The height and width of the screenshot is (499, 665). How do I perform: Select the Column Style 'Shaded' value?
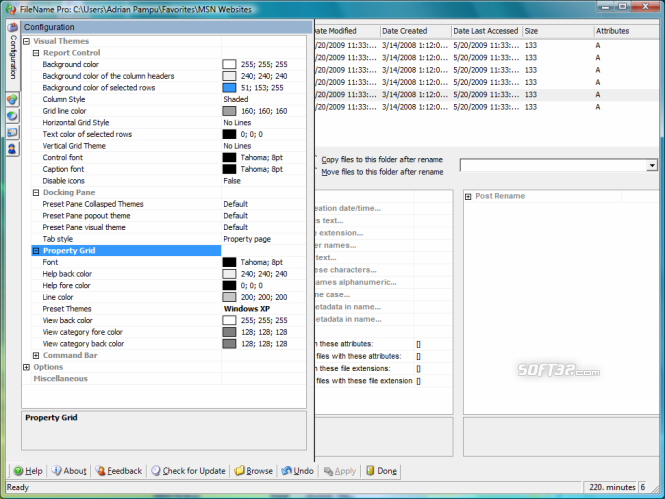pos(236,99)
